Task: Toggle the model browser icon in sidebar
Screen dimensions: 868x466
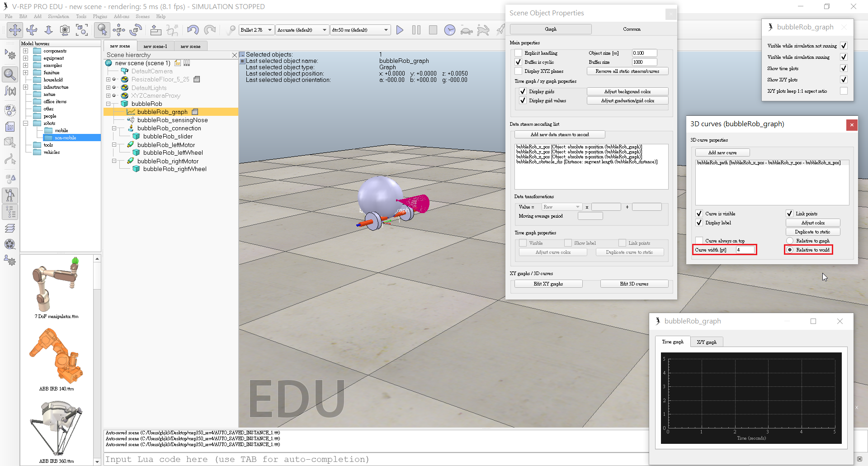Action: (10, 195)
